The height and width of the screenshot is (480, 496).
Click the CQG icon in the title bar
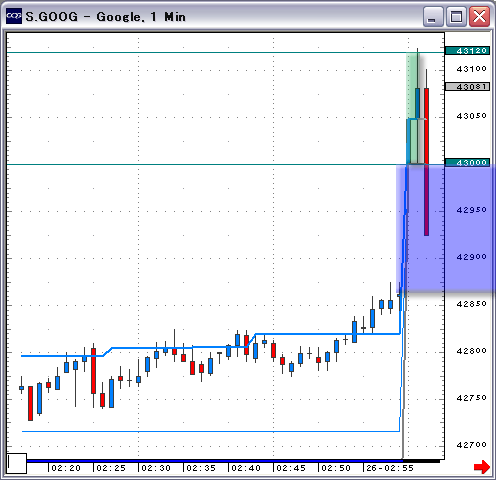point(14,16)
